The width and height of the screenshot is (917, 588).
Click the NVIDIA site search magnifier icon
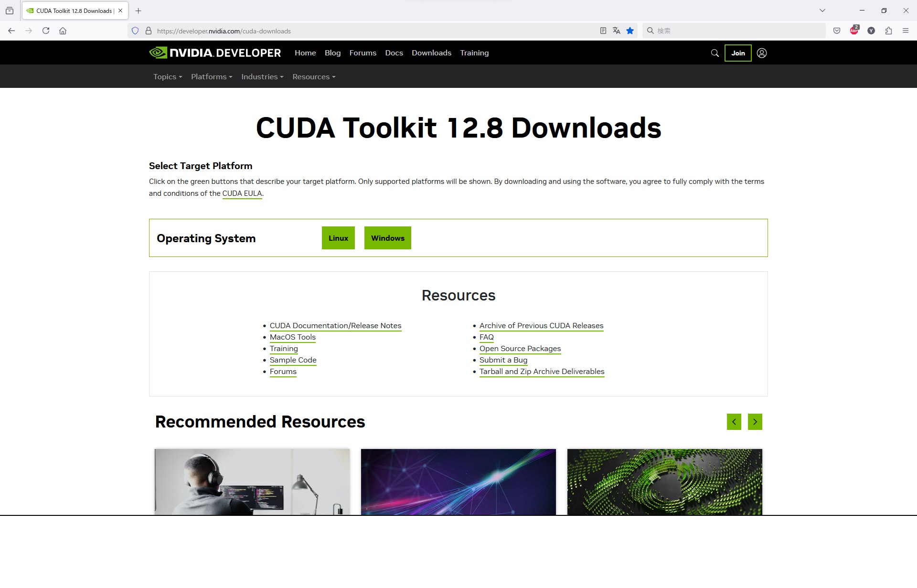coord(714,53)
